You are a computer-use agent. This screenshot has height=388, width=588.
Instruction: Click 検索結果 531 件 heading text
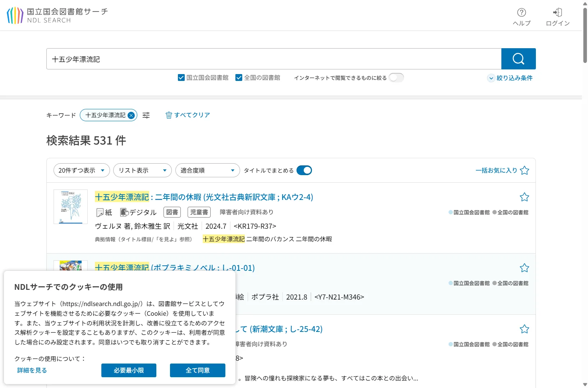click(86, 141)
